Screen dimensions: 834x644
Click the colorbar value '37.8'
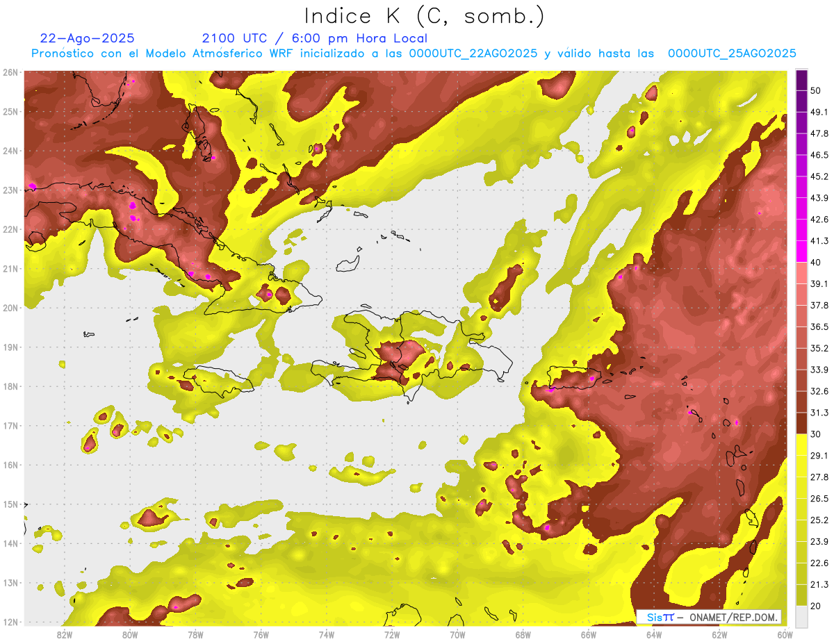coord(819,305)
